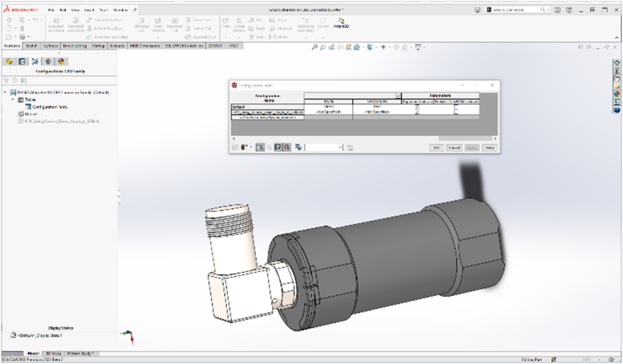Open the DisplayManager tab icon
Viewport: 623px width, 364px height.
click(61, 61)
